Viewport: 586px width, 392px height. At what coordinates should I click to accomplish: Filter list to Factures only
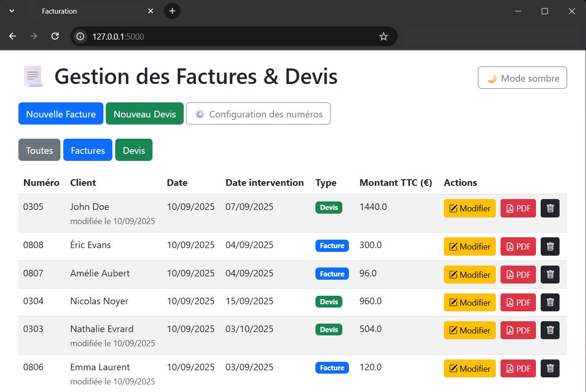(x=88, y=150)
